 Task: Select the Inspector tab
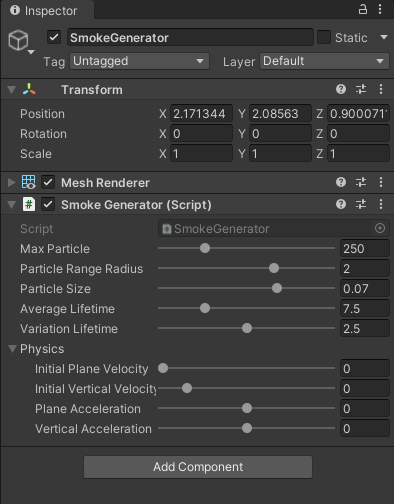tap(47, 10)
